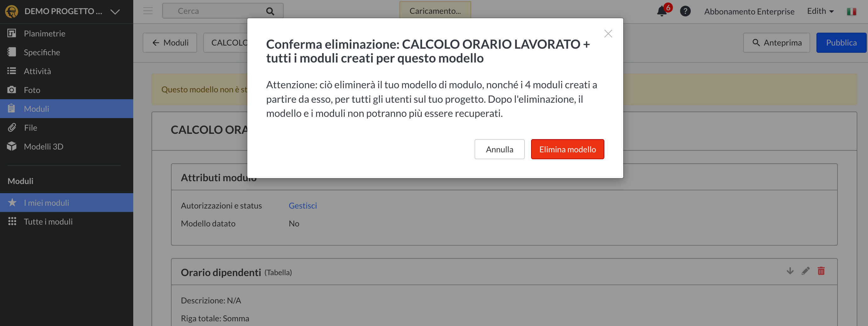868x326 pixels.
Task: Click the Italian flag language icon
Action: coord(851,11)
